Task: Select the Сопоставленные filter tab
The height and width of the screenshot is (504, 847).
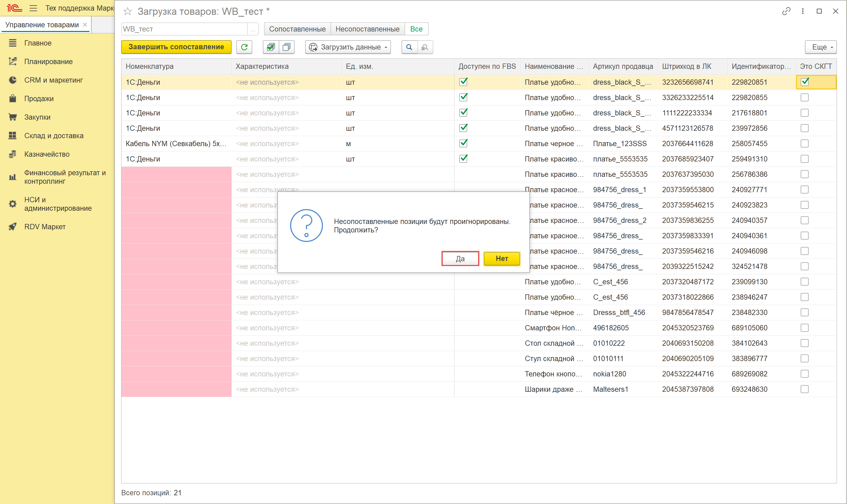Action: 297,29
